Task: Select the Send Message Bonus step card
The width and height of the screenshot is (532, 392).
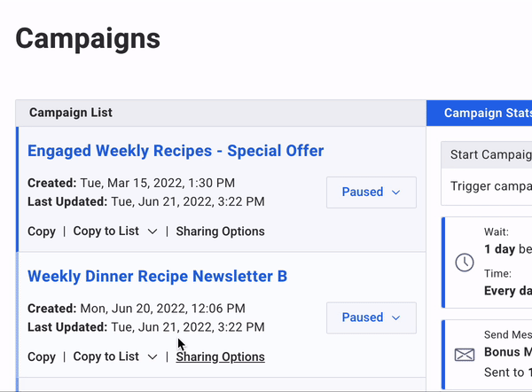Action: [487, 355]
